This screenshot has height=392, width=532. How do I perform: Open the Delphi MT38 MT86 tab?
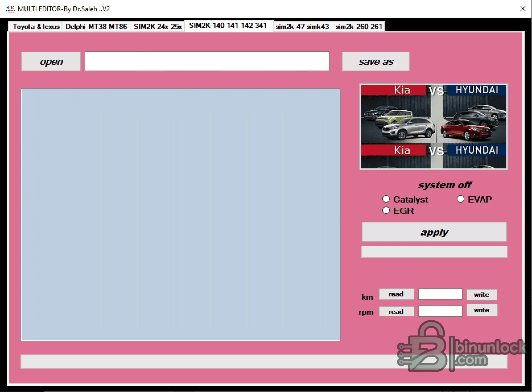click(96, 26)
